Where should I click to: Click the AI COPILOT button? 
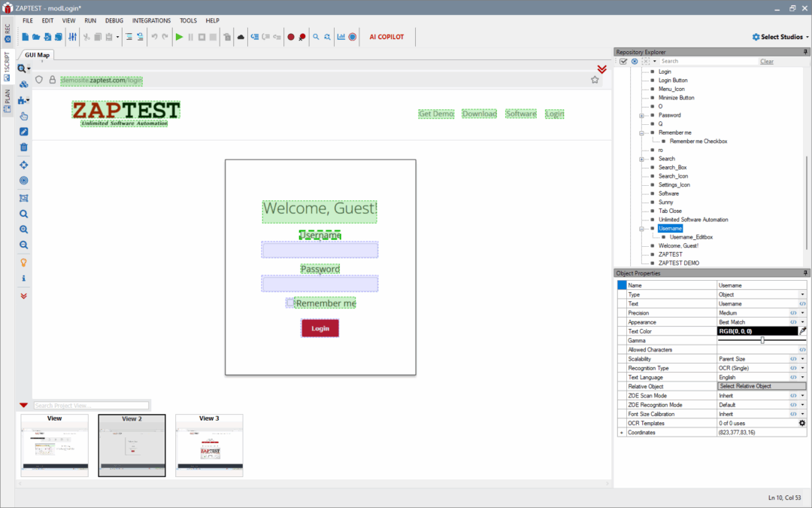[x=386, y=37]
